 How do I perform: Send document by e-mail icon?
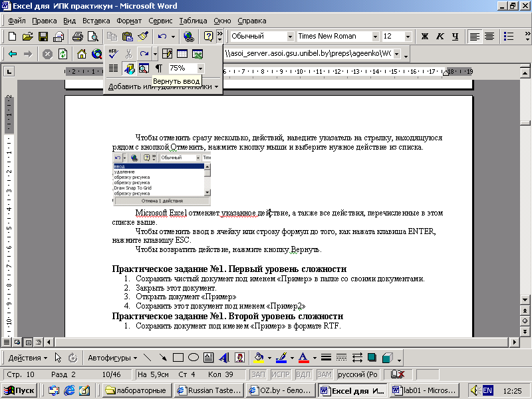point(59,37)
